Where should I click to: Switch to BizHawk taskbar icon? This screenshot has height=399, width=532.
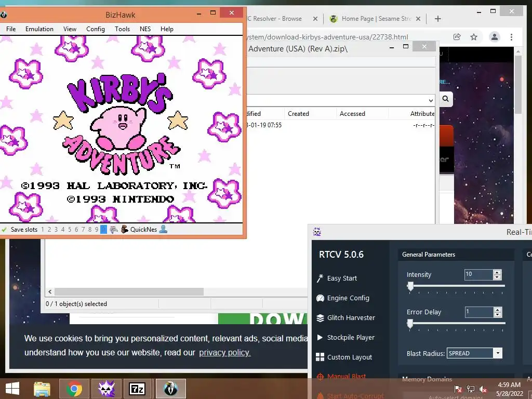click(170, 389)
